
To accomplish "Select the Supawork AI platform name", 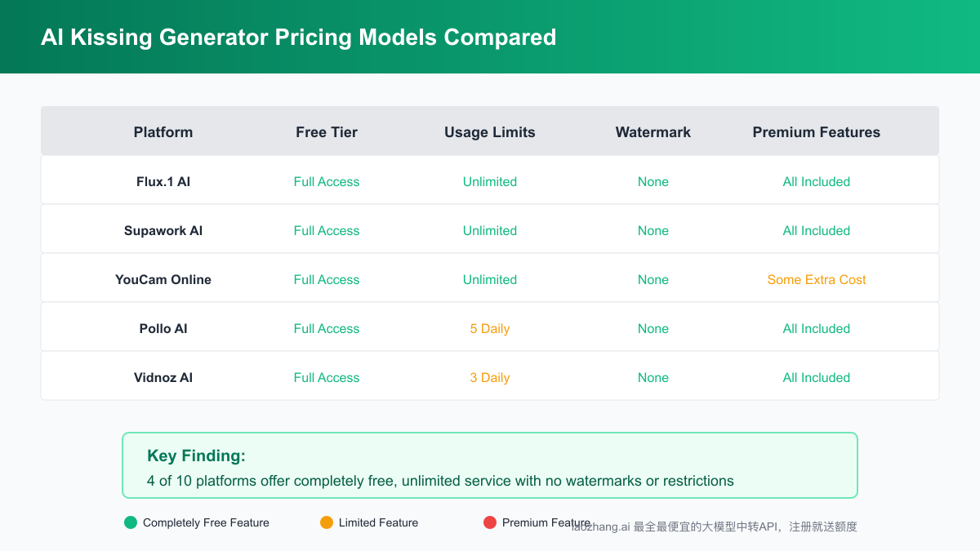I will 163,230.
